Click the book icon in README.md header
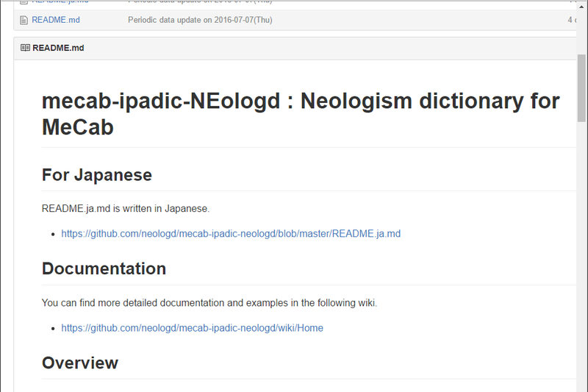588x392 pixels. click(x=25, y=48)
